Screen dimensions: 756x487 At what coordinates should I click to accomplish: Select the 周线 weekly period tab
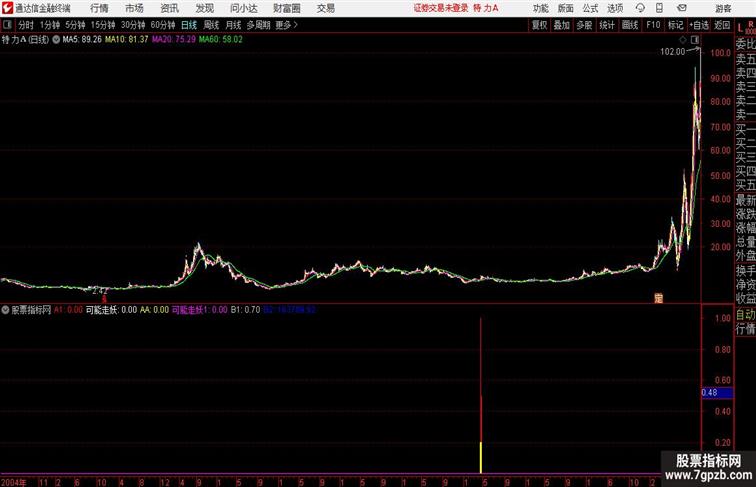click(211, 25)
